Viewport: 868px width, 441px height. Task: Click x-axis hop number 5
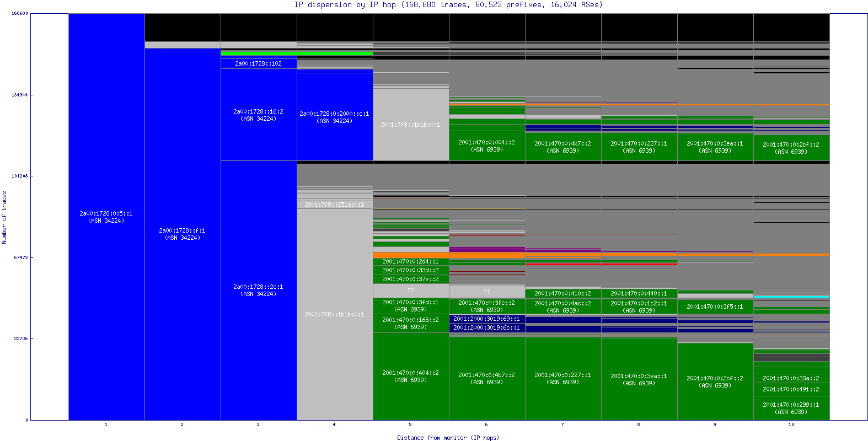point(410,424)
